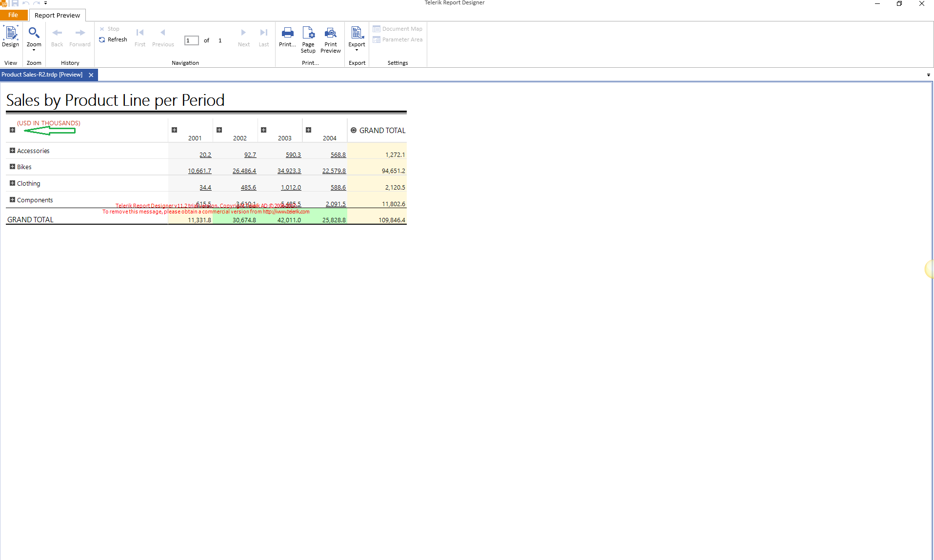Toggle the Document Map
This screenshot has height=560, width=934.
398,29
